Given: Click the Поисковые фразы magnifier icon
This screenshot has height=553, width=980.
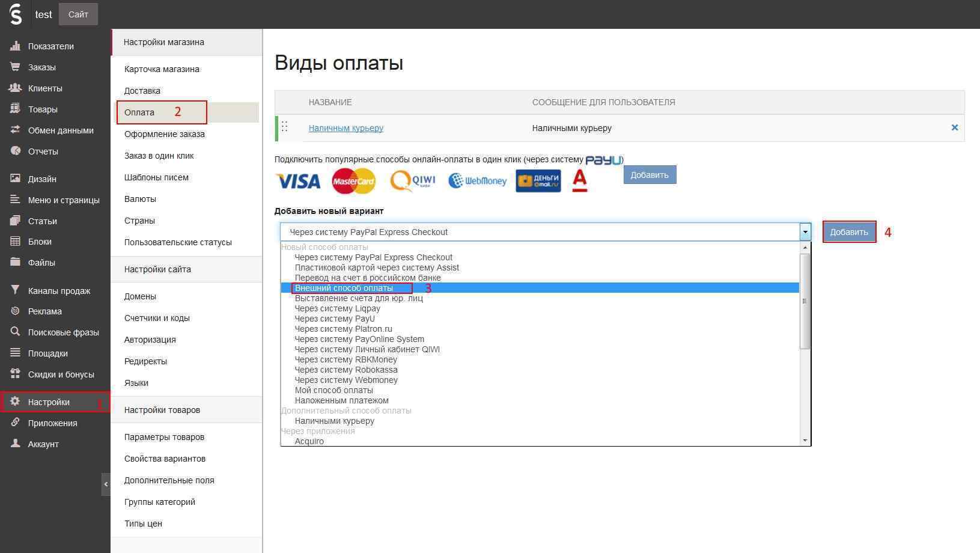Looking at the screenshot, I should pyautogui.click(x=15, y=332).
